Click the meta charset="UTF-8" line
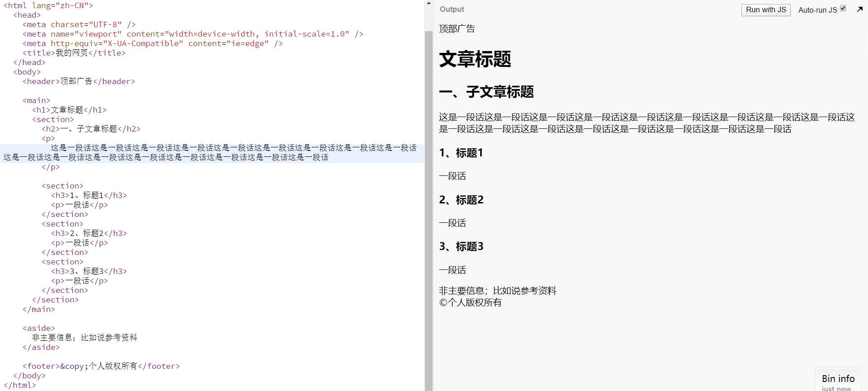The image size is (868, 391). 79,24
